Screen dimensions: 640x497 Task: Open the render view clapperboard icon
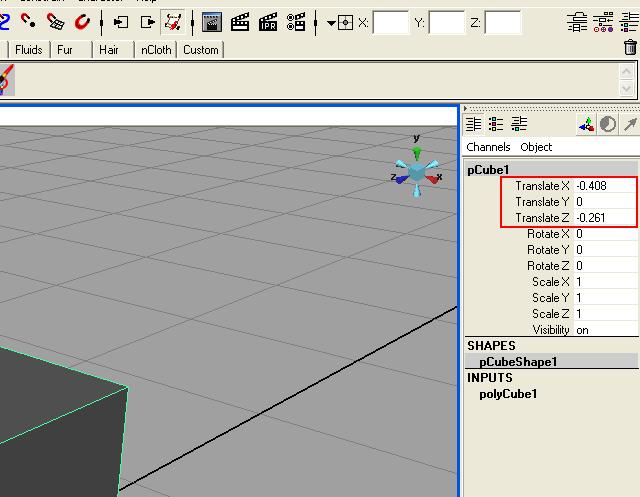click(x=212, y=22)
